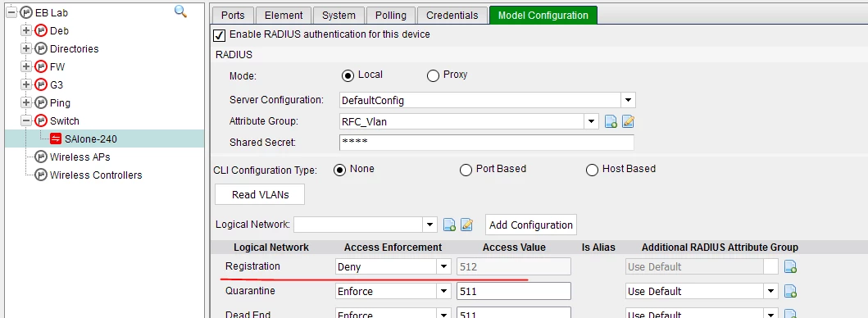Click the Switch group icon

tap(41, 120)
